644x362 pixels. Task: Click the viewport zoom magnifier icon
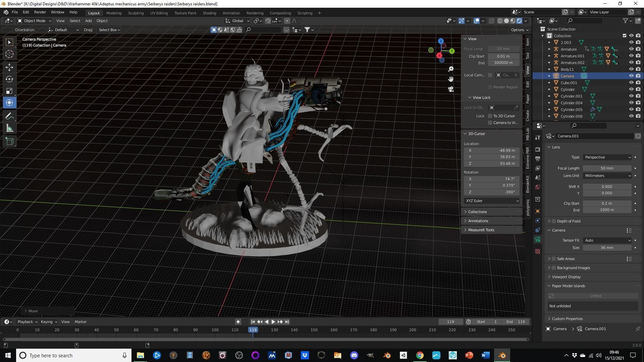[x=451, y=69]
